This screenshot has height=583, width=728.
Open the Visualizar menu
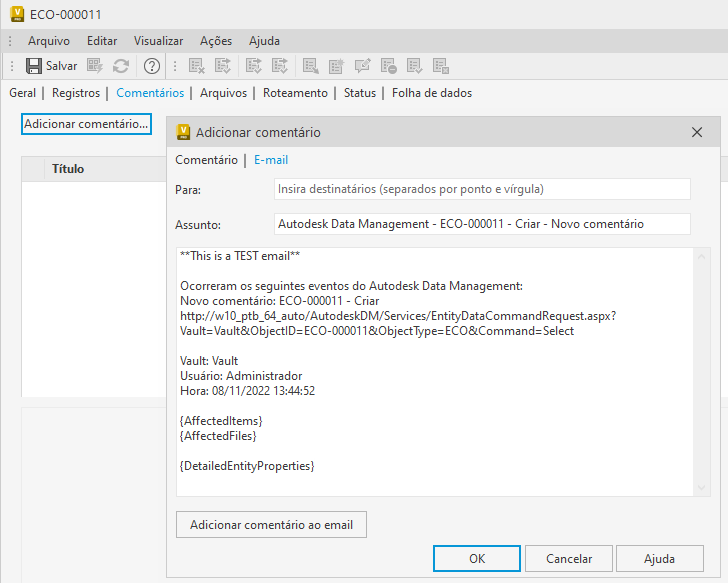158,41
